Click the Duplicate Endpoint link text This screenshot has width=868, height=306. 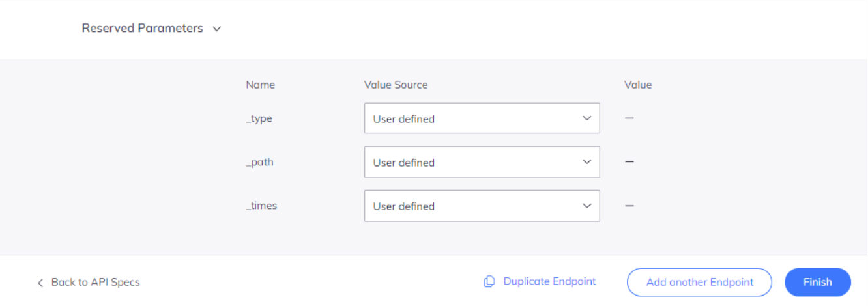coord(549,281)
